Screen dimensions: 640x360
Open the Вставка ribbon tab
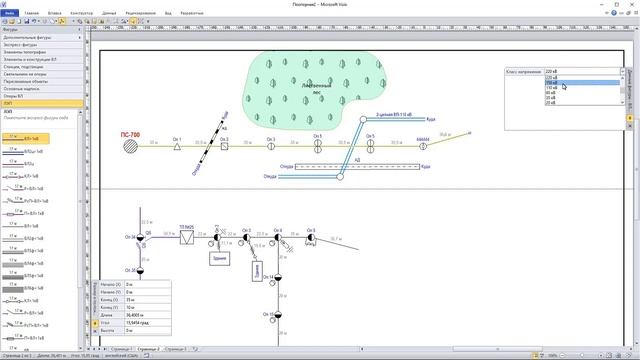(x=54, y=13)
